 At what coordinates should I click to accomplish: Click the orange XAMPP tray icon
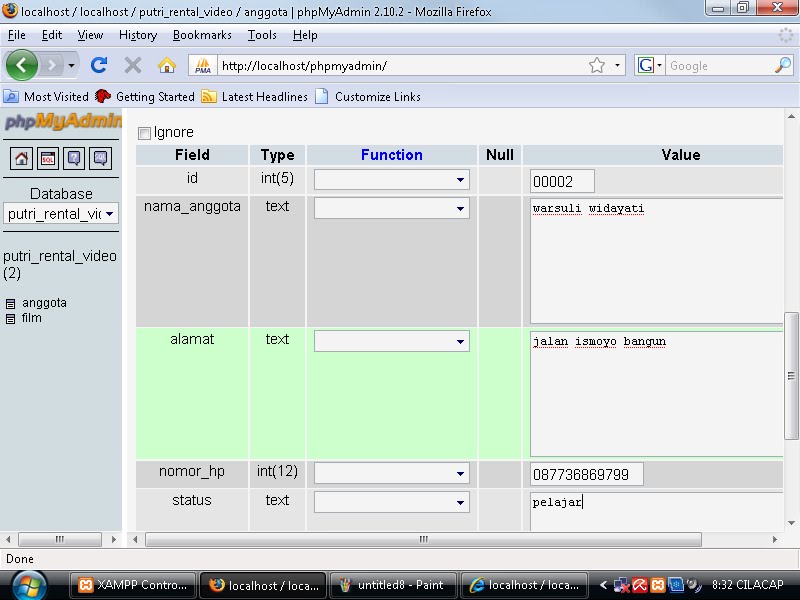(658, 585)
